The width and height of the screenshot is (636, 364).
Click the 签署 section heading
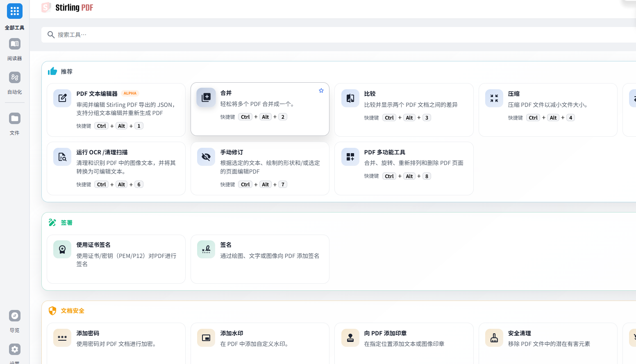67,223
